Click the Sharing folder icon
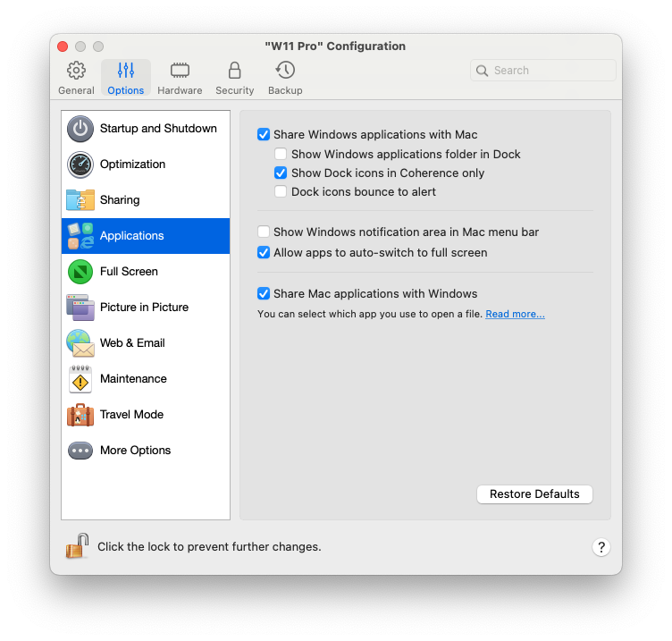 80,199
